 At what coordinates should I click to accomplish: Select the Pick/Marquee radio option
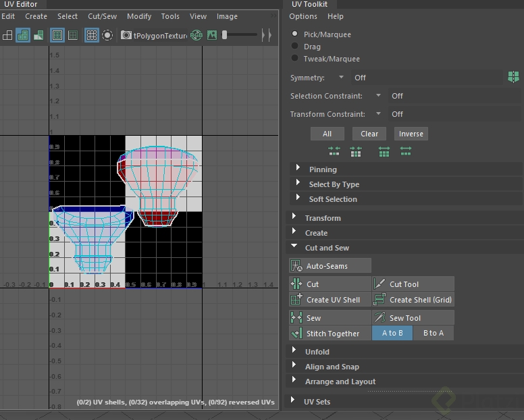pos(295,34)
